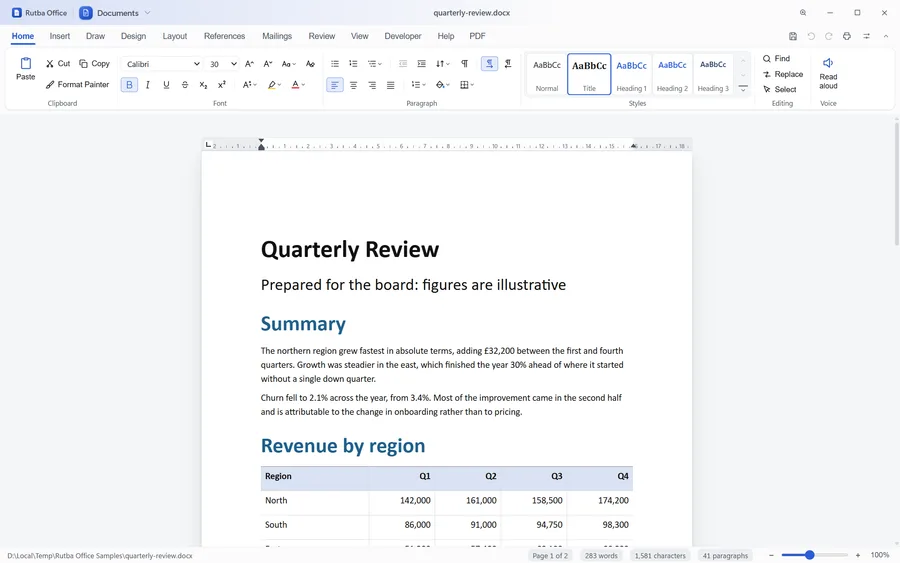Copy the selection to the clipboard
Screen dimensions: 900x563
(x=94, y=64)
